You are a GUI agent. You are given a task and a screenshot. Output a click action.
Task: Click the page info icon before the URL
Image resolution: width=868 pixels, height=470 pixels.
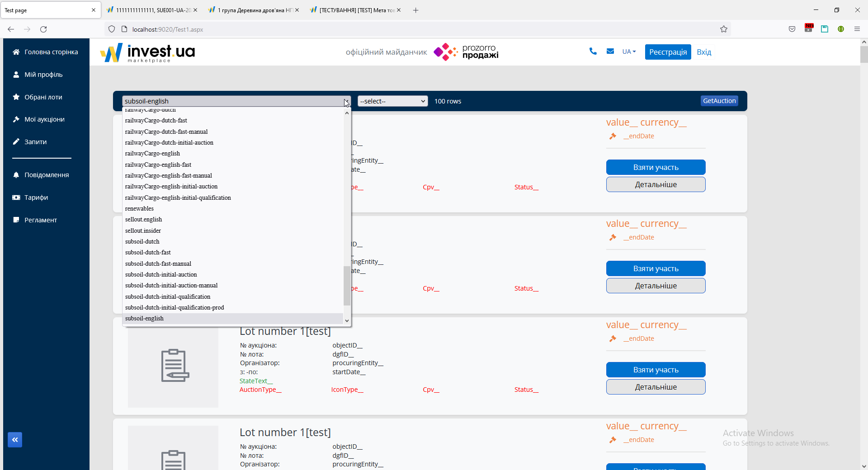point(124,29)
